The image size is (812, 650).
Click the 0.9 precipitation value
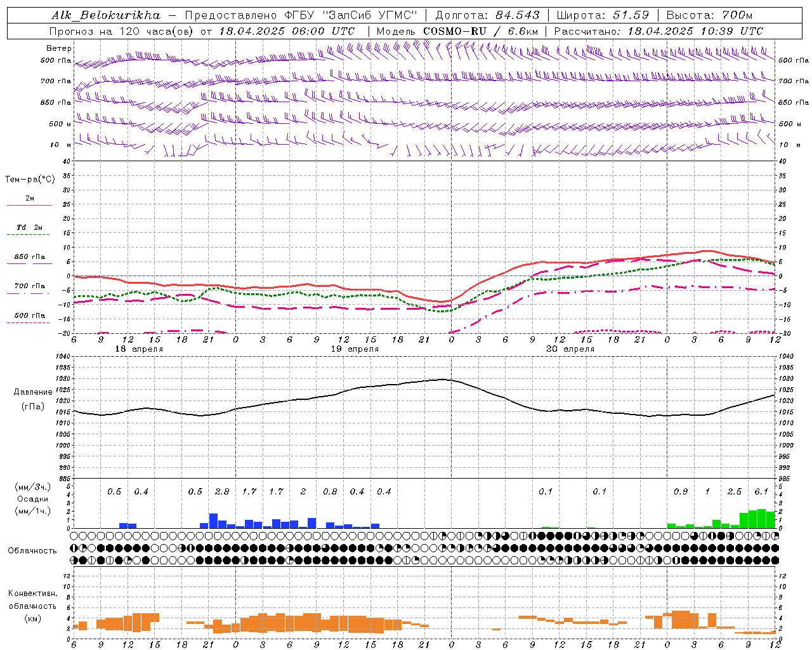tap(681, 491)
